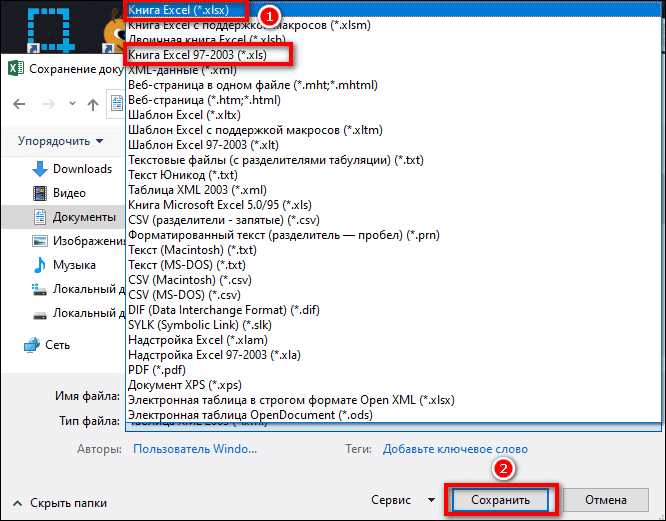
Task: Go back with the left arrow
Action: click(x=19, y=104)
